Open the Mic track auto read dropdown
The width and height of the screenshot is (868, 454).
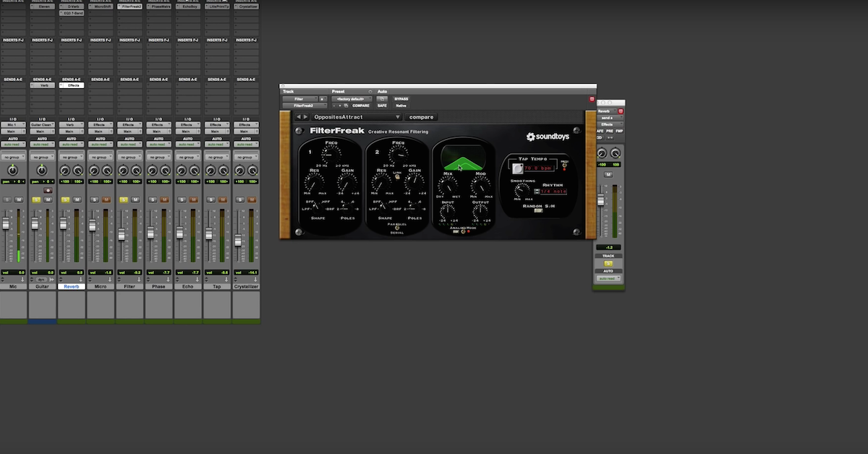click(x=13, y=144)
